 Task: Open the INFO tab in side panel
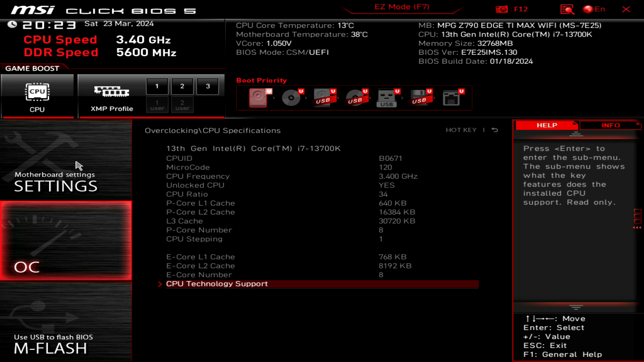[x=610, y=125]
